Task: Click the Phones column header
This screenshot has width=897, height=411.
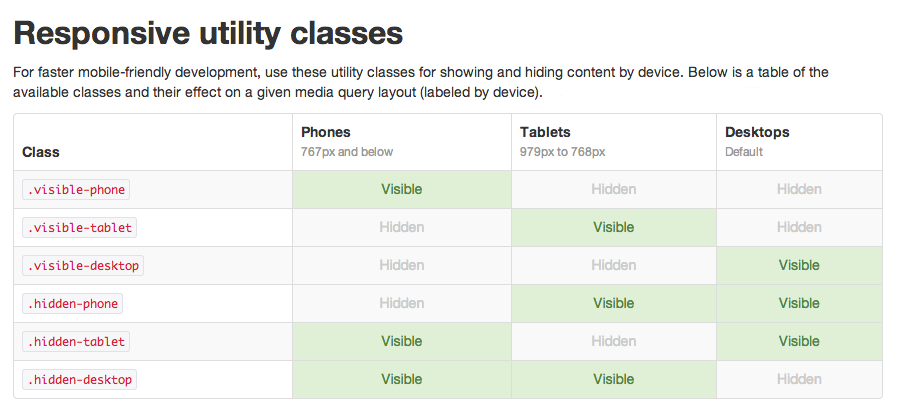Action: (326, 132)
